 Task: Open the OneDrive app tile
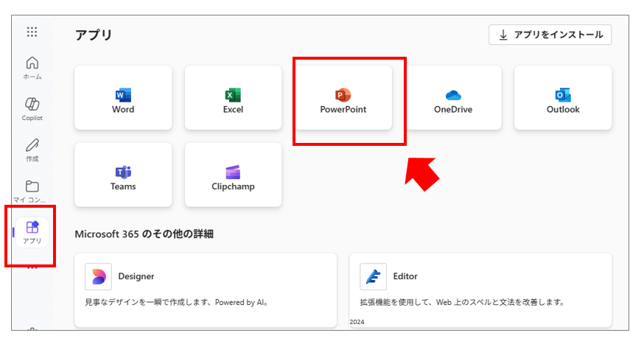tap(453, 98)
